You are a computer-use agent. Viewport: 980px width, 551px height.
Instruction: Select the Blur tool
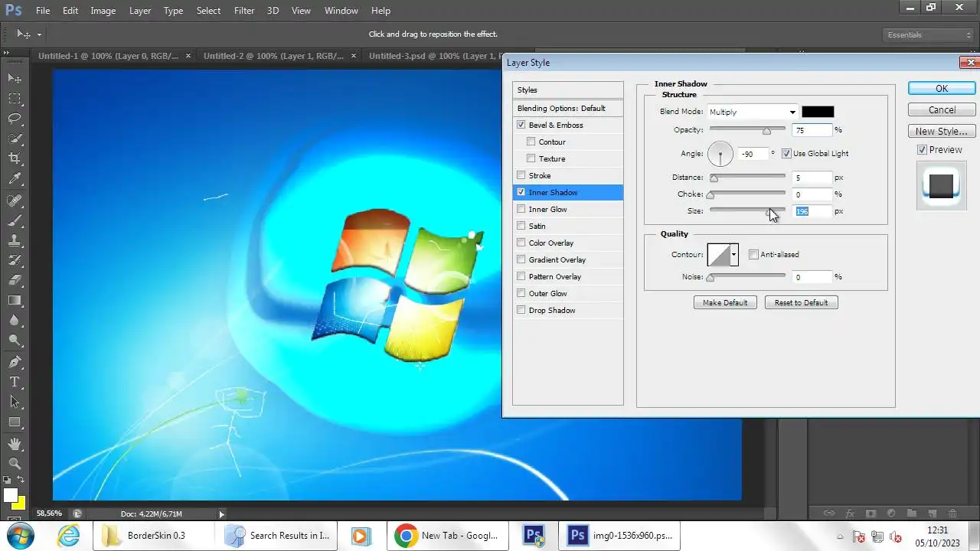15,321
